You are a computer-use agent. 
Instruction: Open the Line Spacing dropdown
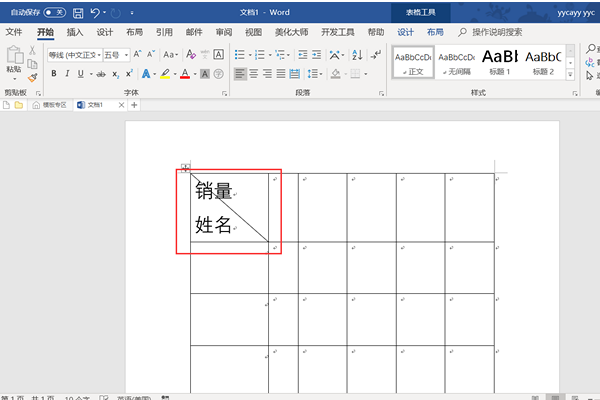pyautogui.click(x=315, y=73)
